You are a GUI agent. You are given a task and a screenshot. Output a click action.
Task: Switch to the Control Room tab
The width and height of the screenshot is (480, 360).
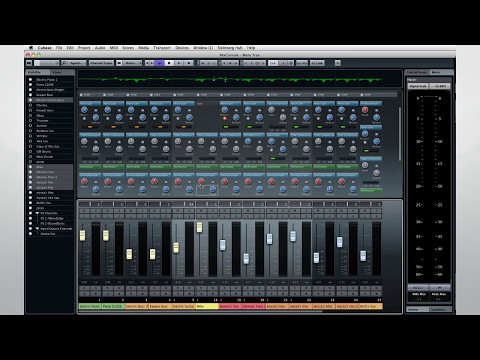tap(417, 72)
